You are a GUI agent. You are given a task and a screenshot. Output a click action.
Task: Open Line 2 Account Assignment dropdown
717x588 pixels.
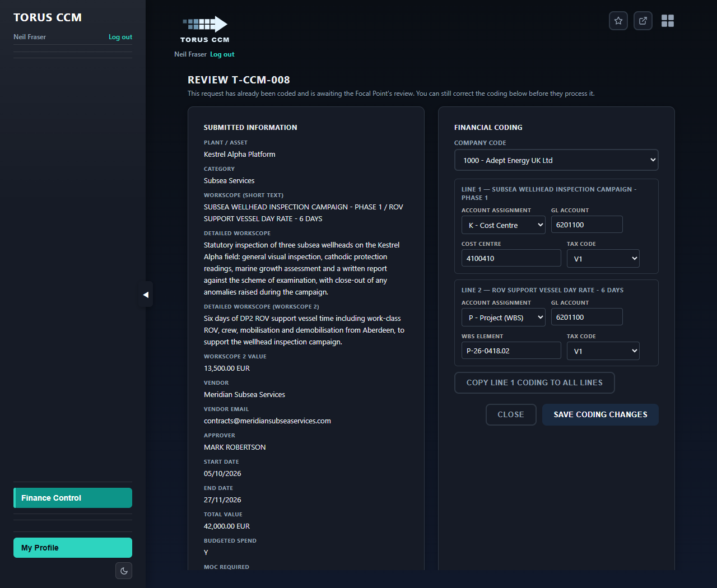[x=504, y=318]
